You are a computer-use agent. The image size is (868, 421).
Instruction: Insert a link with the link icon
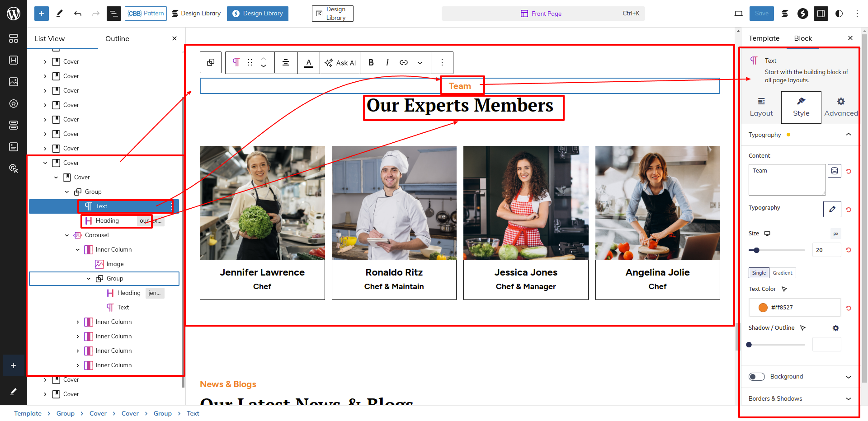(x=404, y=63)
